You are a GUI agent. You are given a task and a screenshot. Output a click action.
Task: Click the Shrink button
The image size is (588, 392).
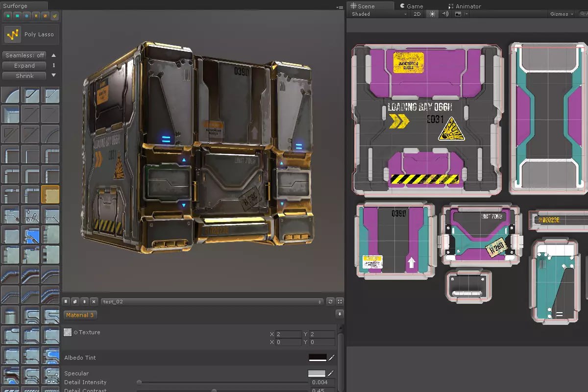(x=24, y=76)
